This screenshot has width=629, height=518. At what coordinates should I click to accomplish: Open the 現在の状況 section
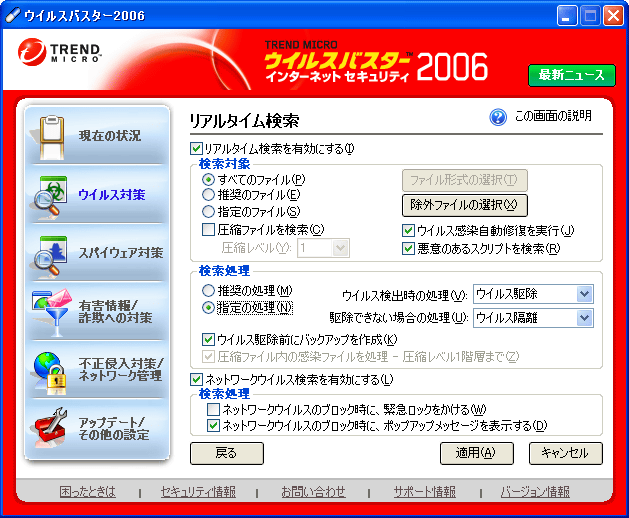97,136
